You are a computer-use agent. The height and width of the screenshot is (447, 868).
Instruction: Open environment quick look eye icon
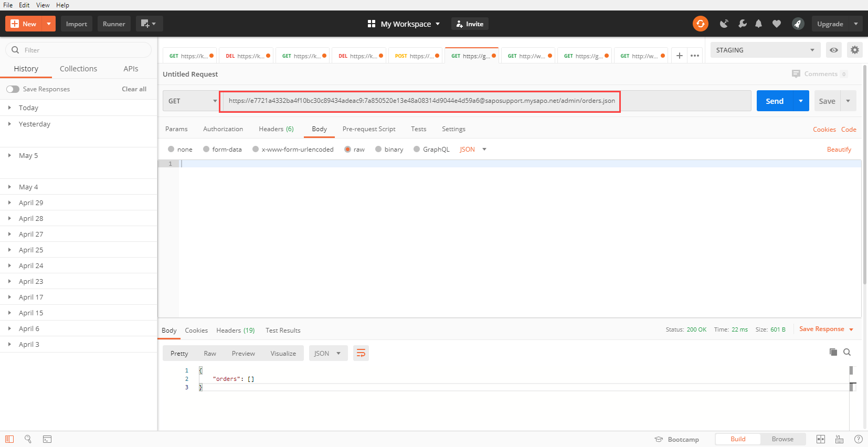(x=834, y=50)
